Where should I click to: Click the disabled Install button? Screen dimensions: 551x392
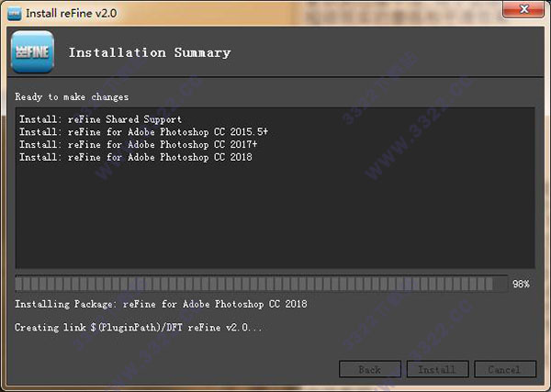pyautogui.click(x=437, y=369)
